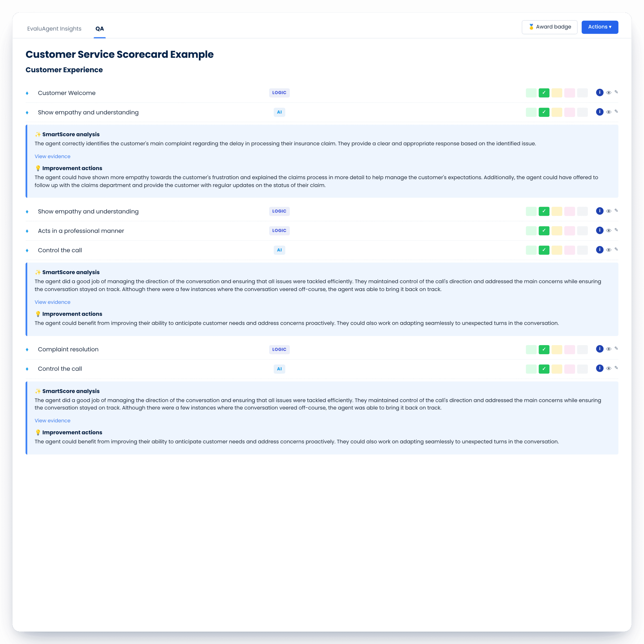Select checked green score on Customer Welcome
This screenshot has width=644, height=644.
click(544, 93)
